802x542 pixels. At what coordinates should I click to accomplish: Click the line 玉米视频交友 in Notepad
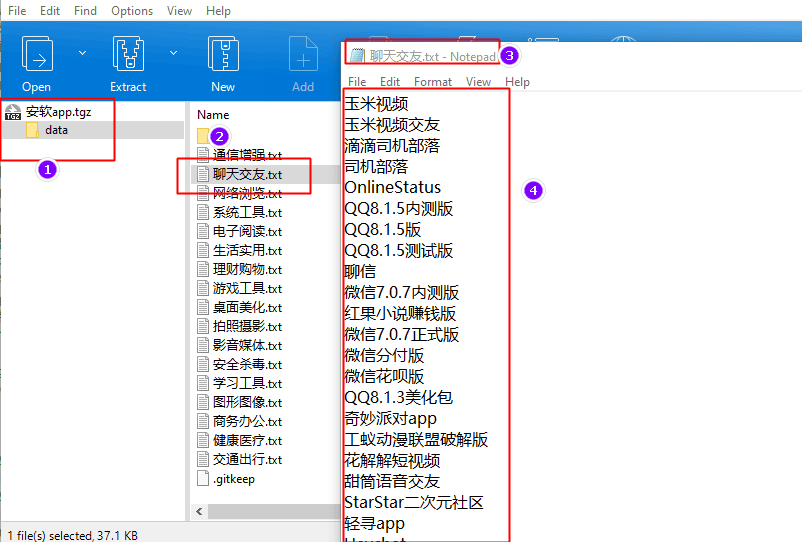[x=392, y=125]
